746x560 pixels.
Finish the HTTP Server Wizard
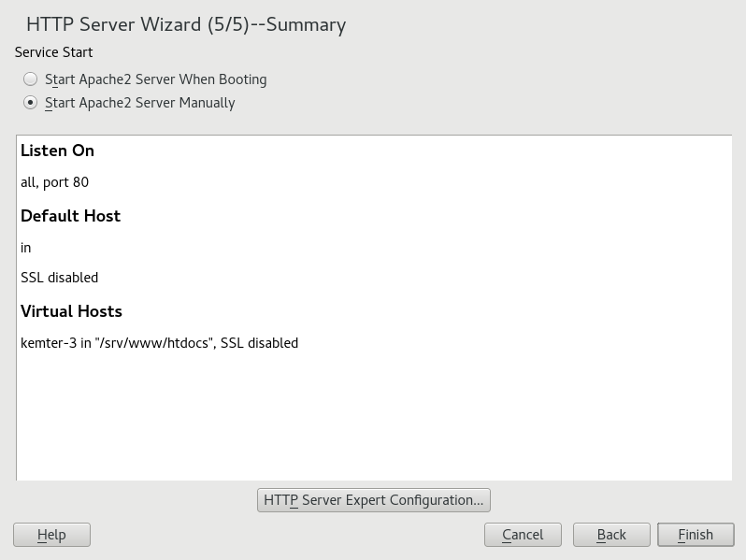(x=696, y=535)
